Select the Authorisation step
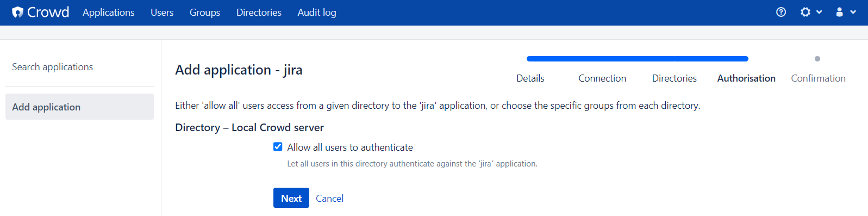The height and width of the screenshot is (216, 868). [746, 78]
